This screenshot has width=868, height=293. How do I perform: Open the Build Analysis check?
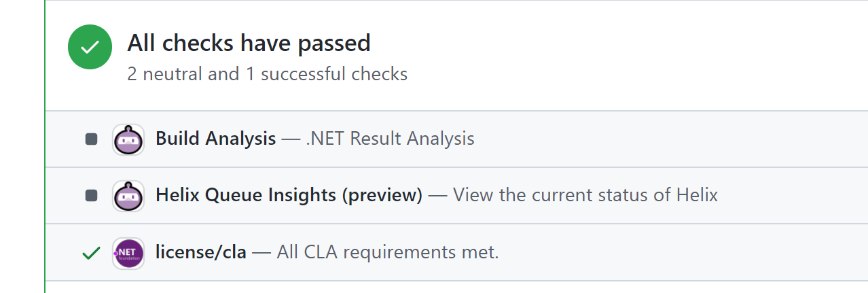[x=215, y=139]
